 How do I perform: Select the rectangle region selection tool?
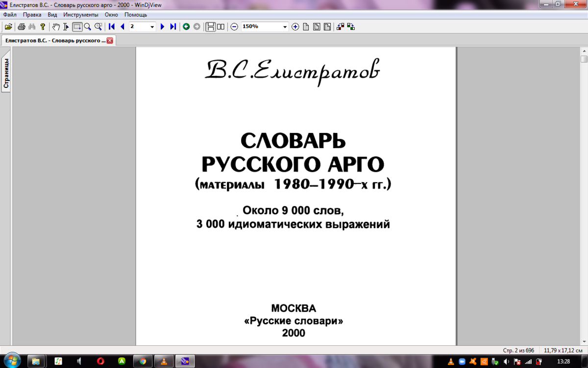[x=77, y=26]
